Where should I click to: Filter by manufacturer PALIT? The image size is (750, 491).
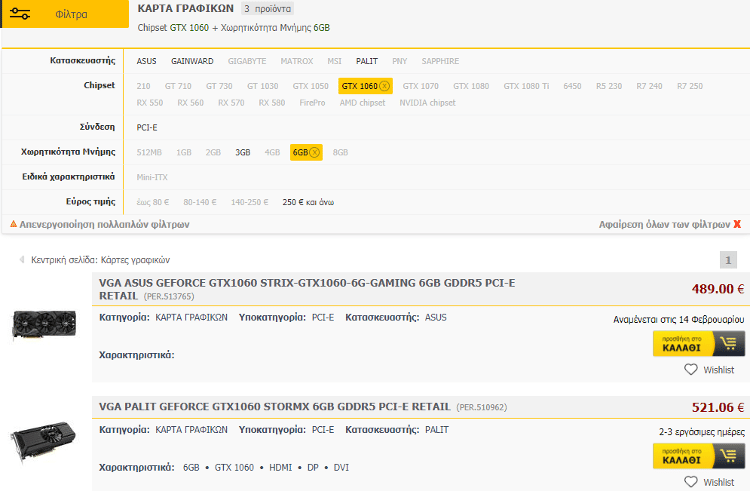tap(367, 61)
